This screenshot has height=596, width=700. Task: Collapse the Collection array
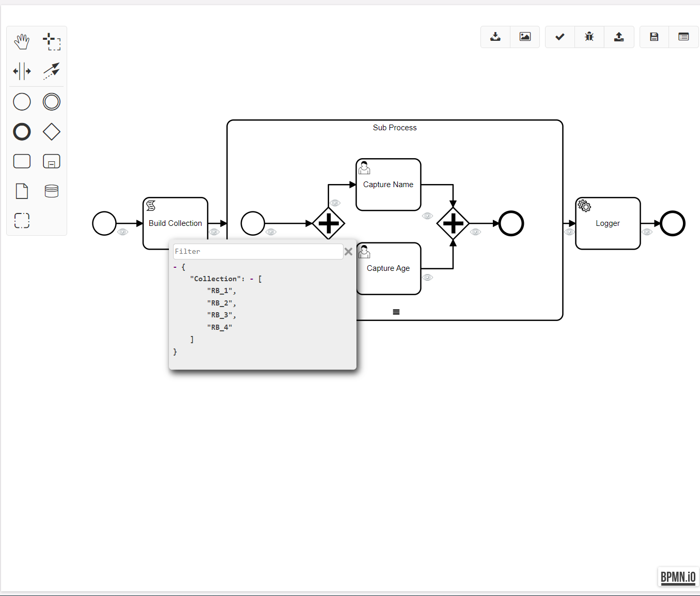pos(252,279)
